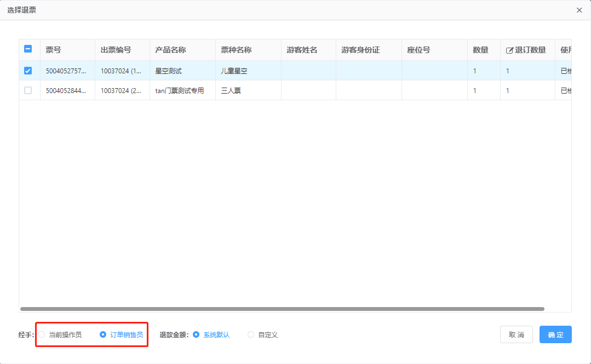591x364 pixels.
Task: Click ticket number starting with 5004052757
Action: pos(66,71)
